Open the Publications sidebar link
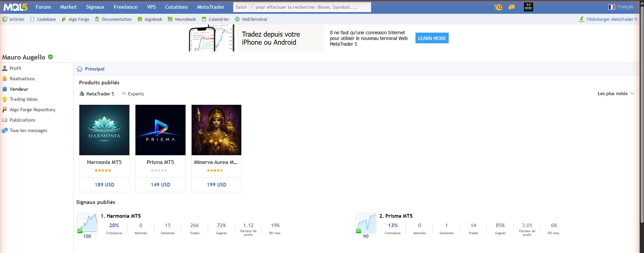 [x=23, y=120]
